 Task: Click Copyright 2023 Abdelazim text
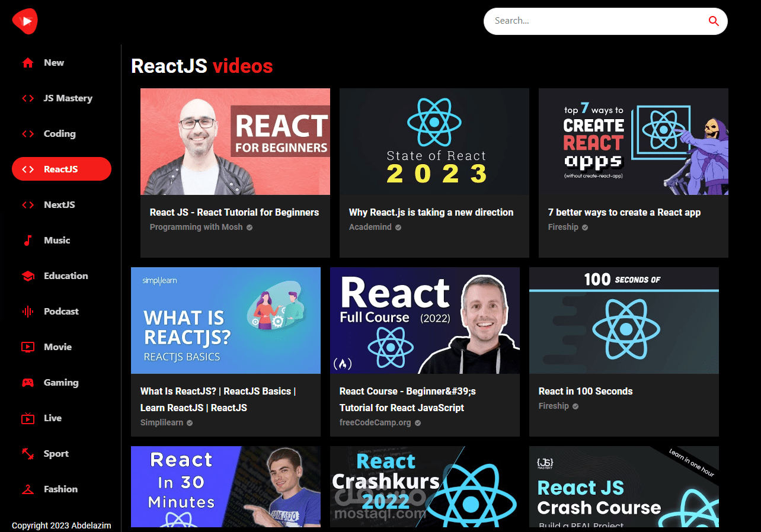pyautogui.click(x=62, y=525)
